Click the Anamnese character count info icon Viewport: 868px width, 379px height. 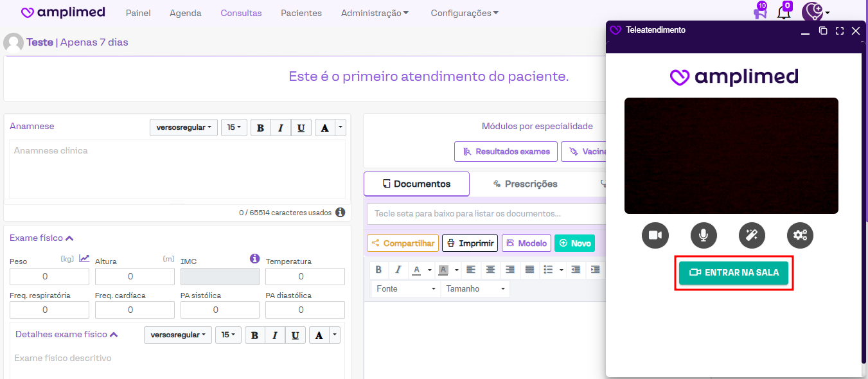(340, 212)
